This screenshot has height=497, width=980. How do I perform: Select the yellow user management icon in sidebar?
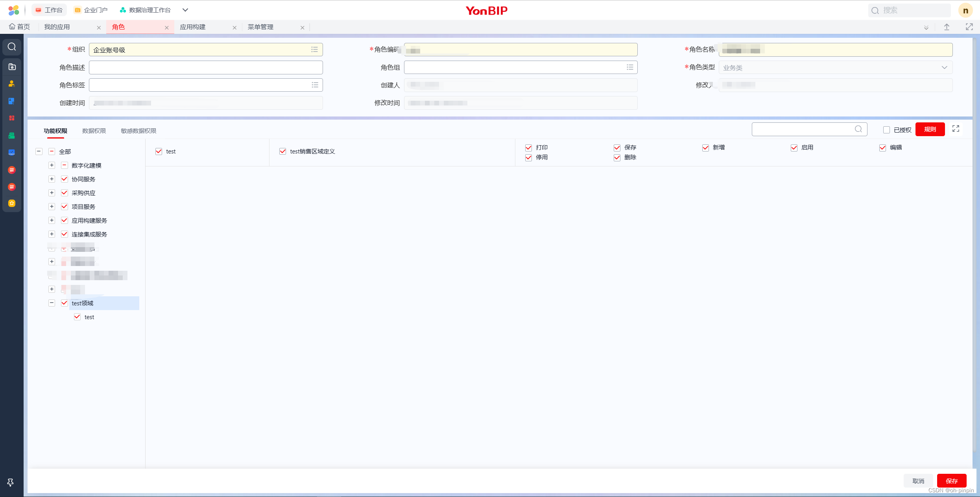[11, 83]
